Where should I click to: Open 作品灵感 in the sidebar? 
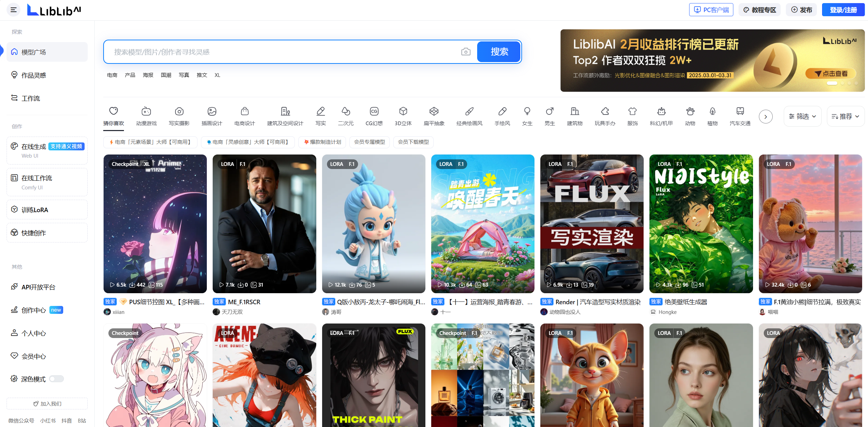click(47, 75)
